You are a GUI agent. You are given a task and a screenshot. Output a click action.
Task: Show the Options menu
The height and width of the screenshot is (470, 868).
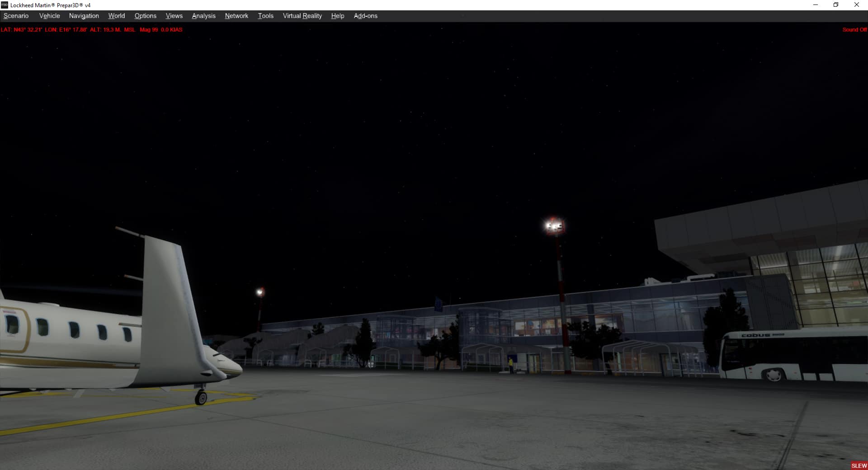point(145,16)
